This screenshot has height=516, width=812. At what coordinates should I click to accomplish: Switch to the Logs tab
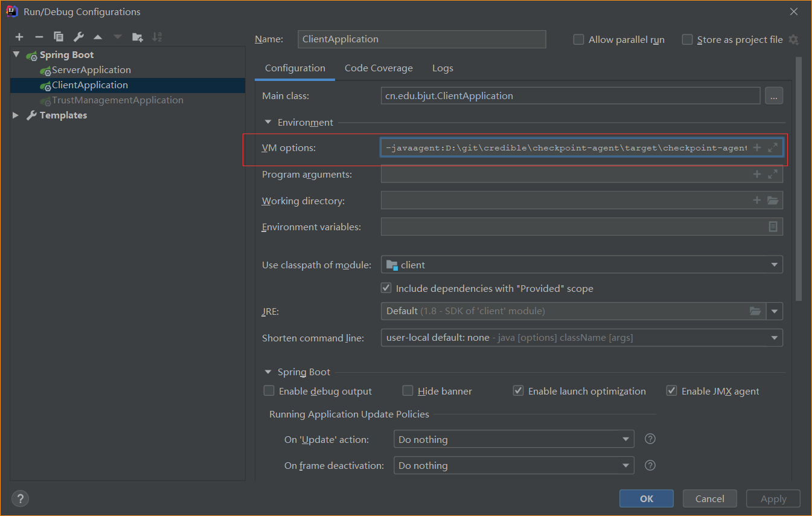pos(443,68)
